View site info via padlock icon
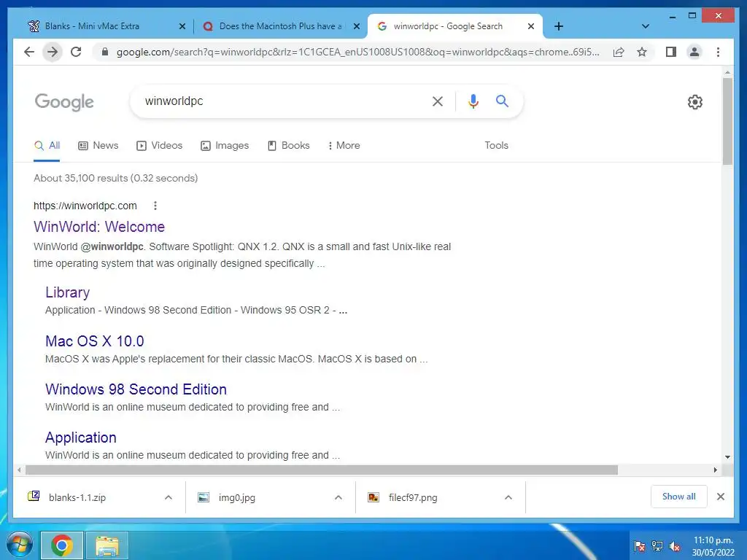Viewport: 747px width, 560px height. point(105,52)
